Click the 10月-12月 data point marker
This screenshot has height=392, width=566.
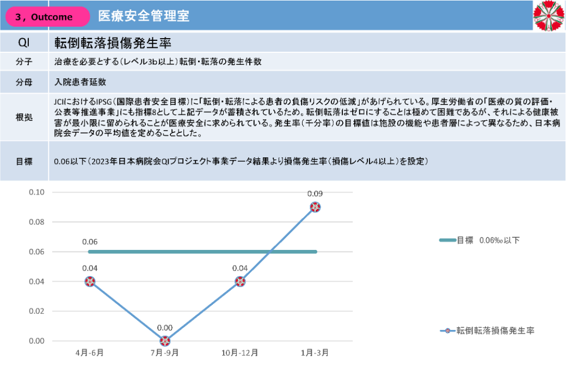[240, 281]
